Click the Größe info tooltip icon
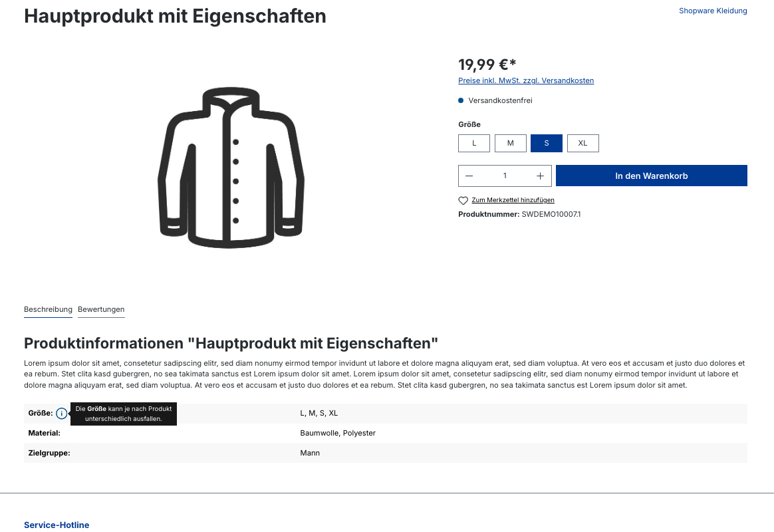Screen dimensions: 774x532 click(x=61, y=414)
